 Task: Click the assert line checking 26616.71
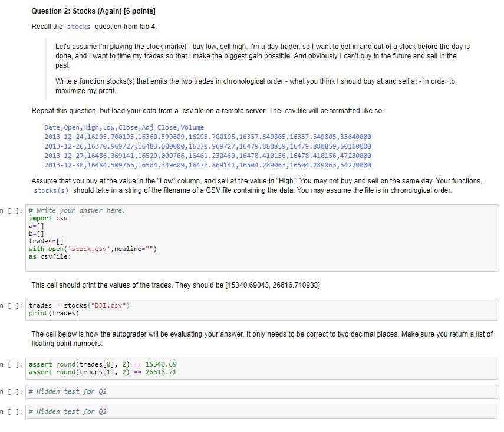[x=103, y=372]
